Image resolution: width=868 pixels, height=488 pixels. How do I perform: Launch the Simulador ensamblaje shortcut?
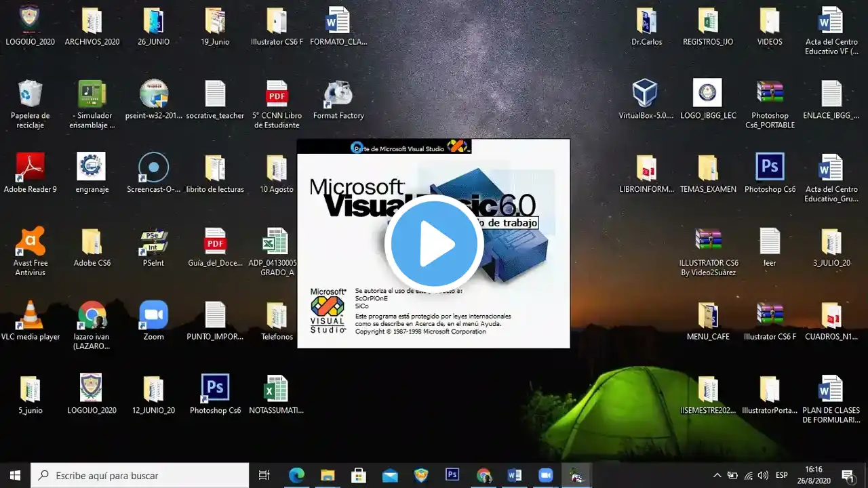click(x=92, y=94)
